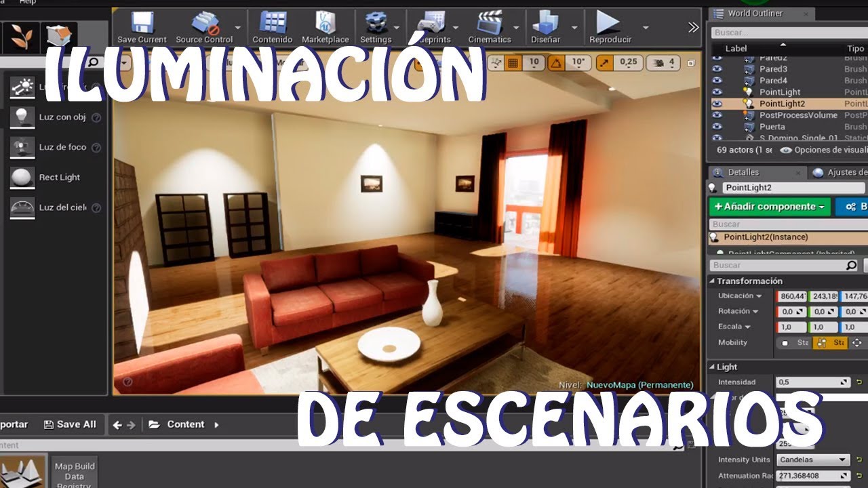
Task: Pick the Rect Light icon
Action: click(x=22, y=177)
